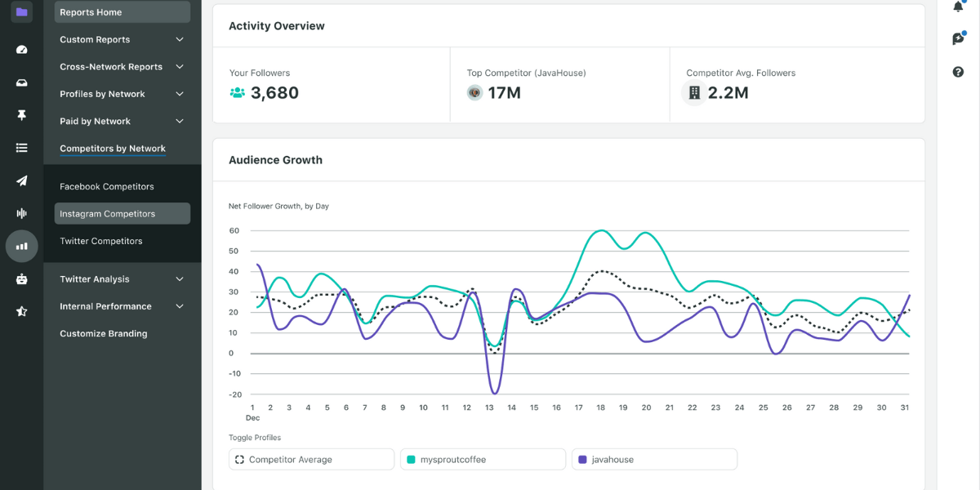Viewport: 980px width, 490px height.
Task: Toggle the javahouse profile on the chart
Action: point(653,459)
